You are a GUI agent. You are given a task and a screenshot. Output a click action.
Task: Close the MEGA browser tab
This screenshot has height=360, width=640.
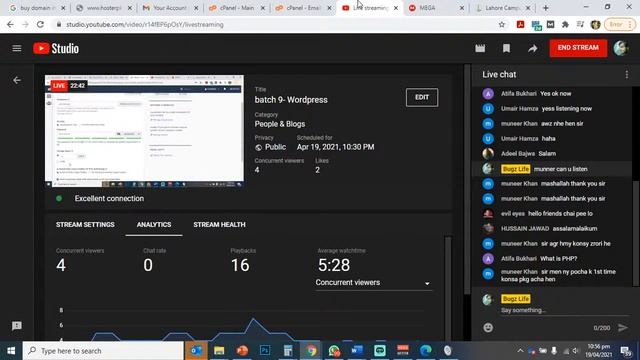click(462, 8)
